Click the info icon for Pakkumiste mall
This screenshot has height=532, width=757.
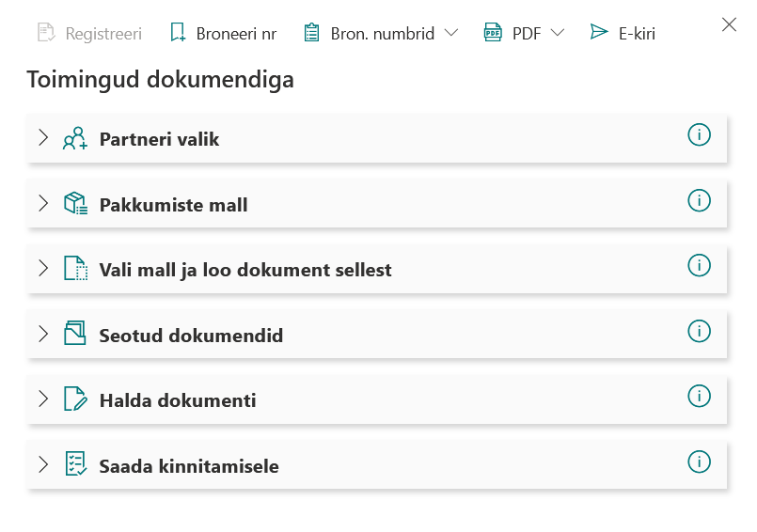pos(699,200)
